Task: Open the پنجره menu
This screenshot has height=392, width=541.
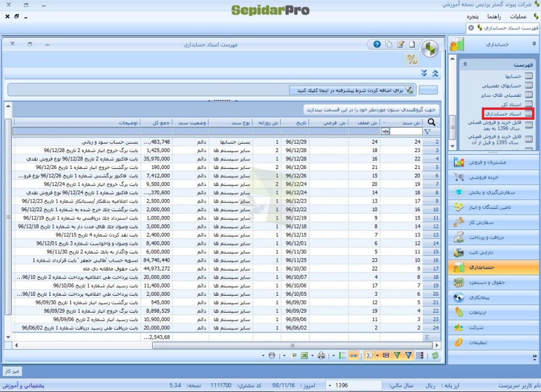Action: (472, 16)
